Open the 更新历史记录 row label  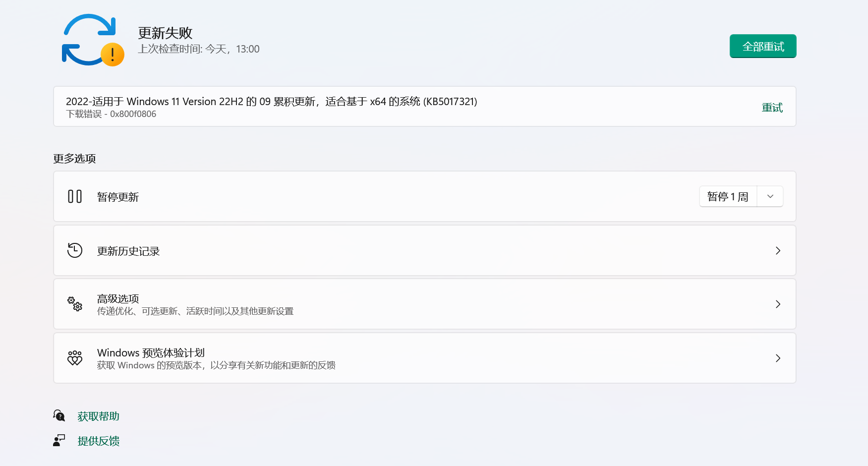pyautogui.click(x=128, y=251)
